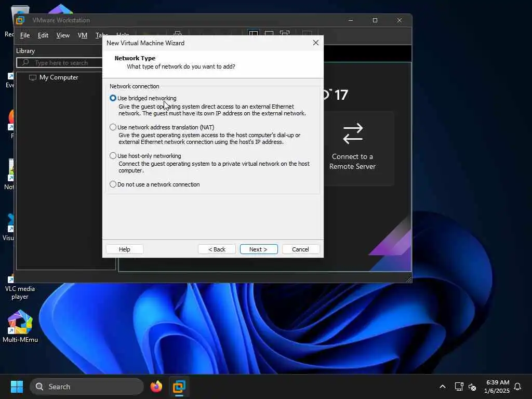Screen dimensions: 532x399
Task: Show hidden icons in system tray
Action: [x=443, y=387]
